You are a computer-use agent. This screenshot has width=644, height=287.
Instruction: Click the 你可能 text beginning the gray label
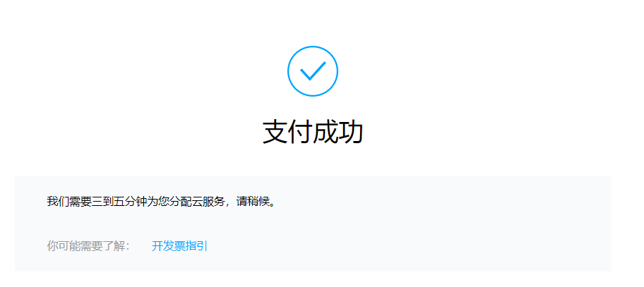[64, 246]
